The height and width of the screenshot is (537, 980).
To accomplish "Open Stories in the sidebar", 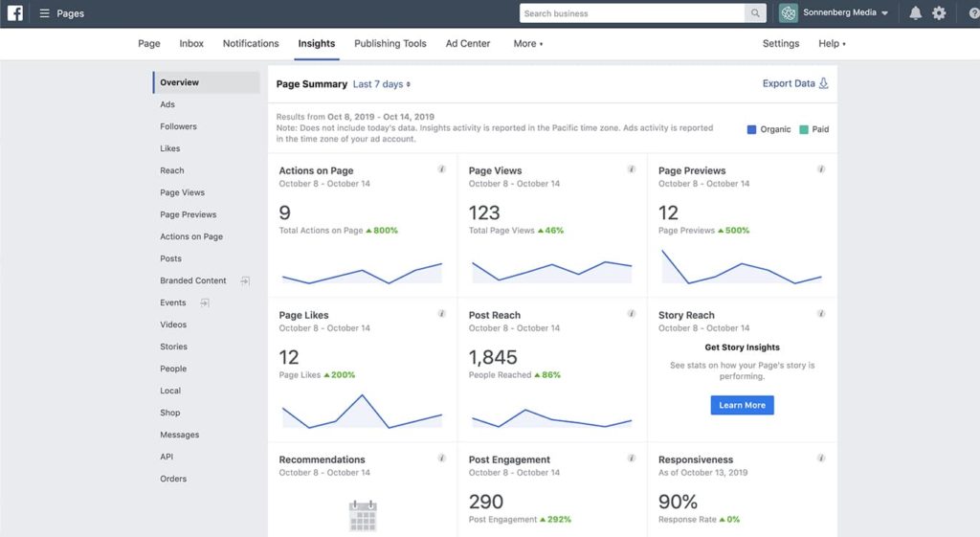I will pyautogui.click(x=173, y=347).
